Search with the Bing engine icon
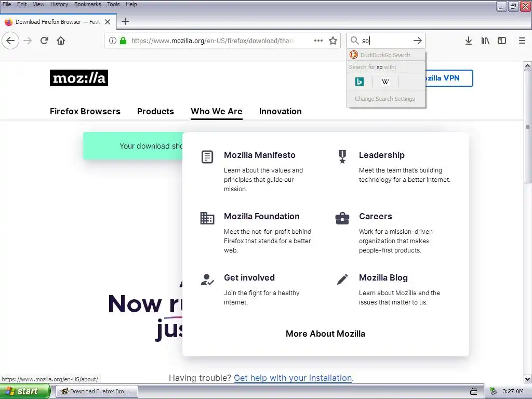532x399 pixels. [360, 82]
